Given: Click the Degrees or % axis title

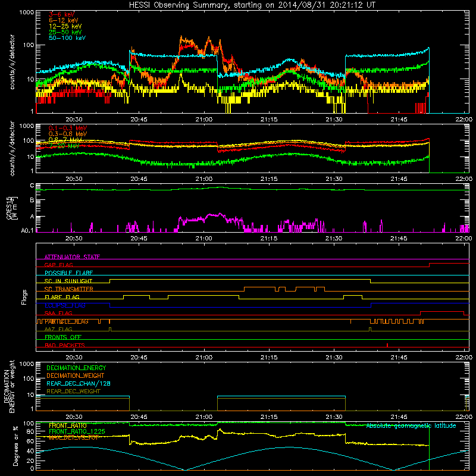Looking at the screenshot, I should tap(15, 446).
